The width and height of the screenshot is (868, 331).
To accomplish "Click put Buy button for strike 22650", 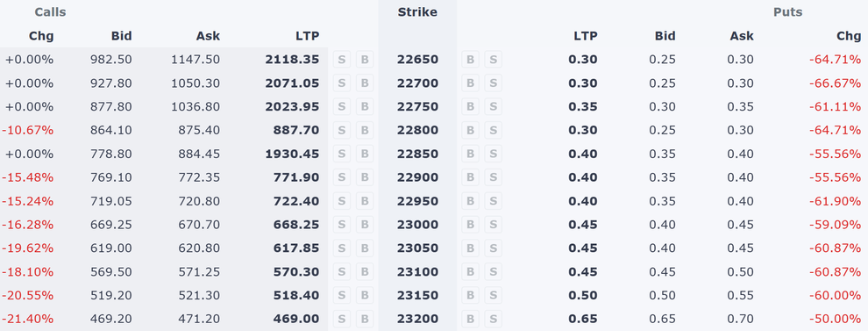I will (x=471, y=60).
